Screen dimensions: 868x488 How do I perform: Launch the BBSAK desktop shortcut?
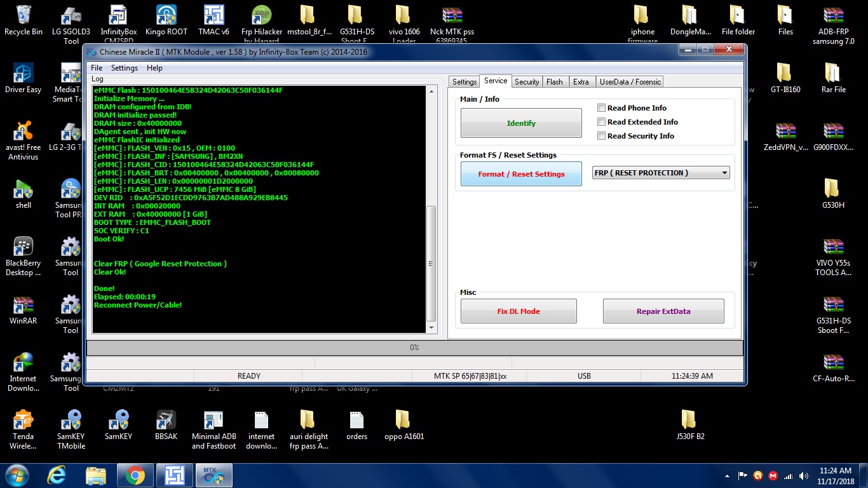[166, 424]
